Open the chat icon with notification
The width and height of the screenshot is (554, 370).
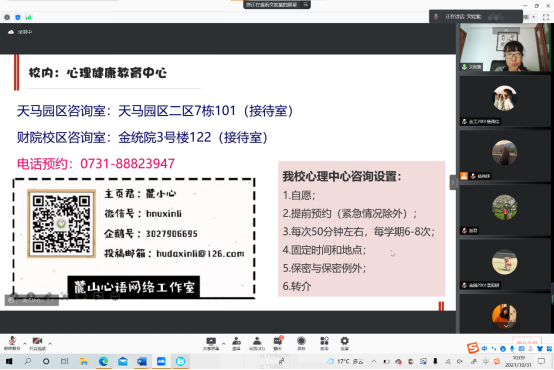278,343
